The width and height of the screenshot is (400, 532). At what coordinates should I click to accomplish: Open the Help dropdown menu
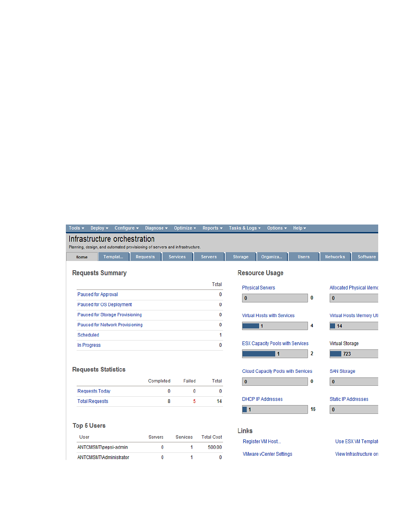click(299, 228)
